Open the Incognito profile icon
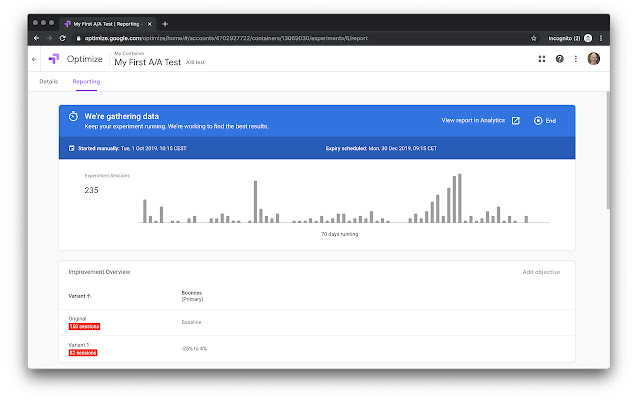 coord(588,38)
